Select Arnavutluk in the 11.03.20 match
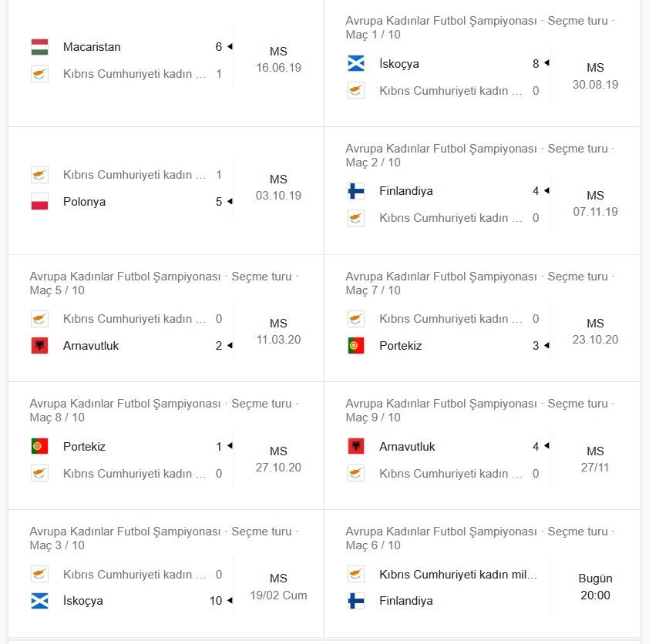 click(x=91, y=346)
